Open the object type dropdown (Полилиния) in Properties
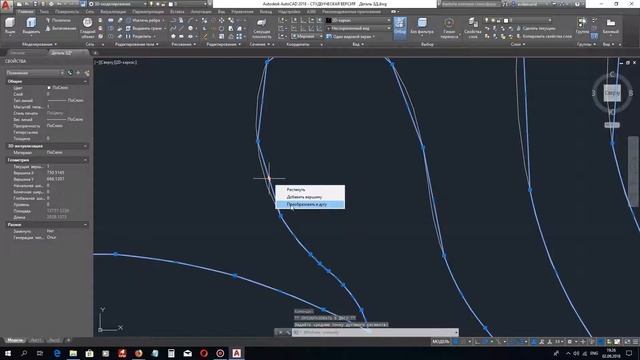This screenshot has height=360, width=640. pos(34,73)
